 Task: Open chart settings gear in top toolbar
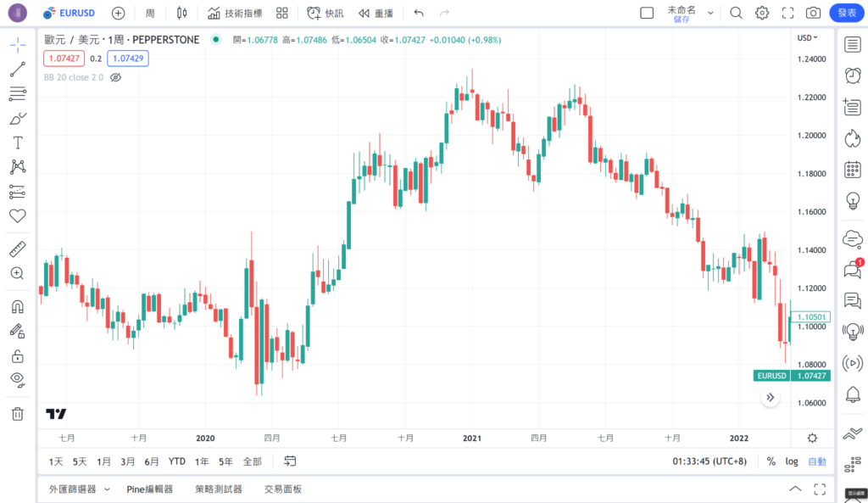tap(762, 13)
